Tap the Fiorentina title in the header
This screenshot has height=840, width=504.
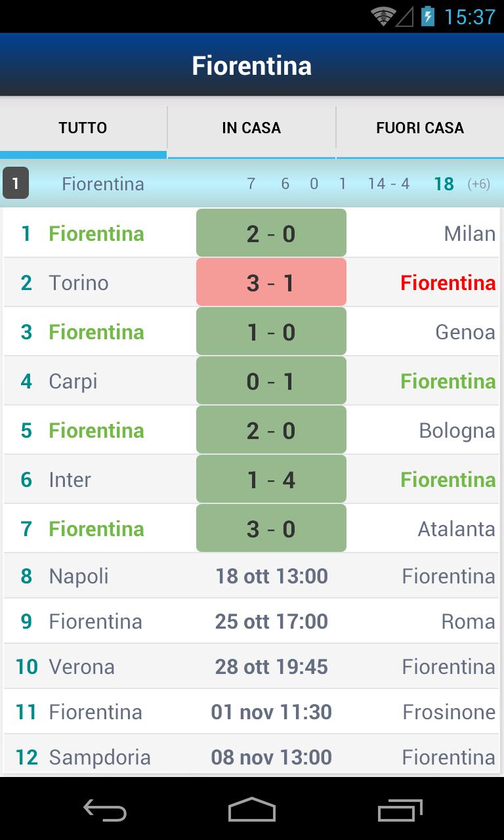coord(251,65)
